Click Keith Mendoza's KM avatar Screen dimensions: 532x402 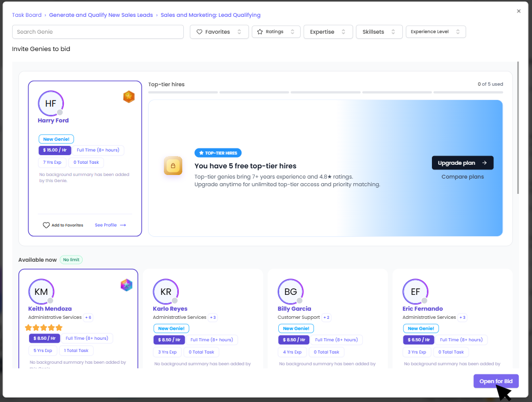[x=41, y=291]
